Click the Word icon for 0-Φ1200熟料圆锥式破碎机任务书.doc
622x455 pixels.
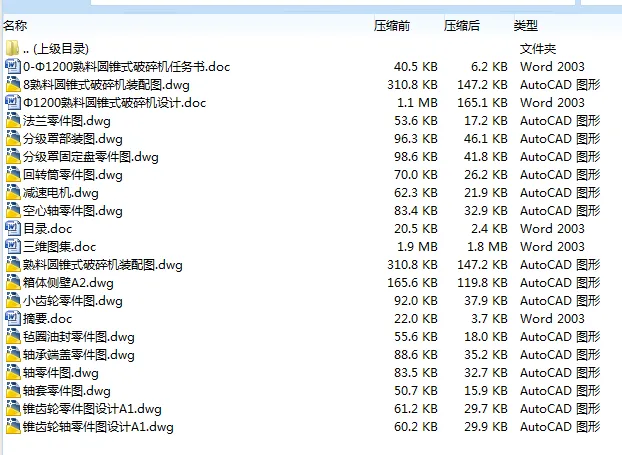pyautogui.click(x=13, y=66)
